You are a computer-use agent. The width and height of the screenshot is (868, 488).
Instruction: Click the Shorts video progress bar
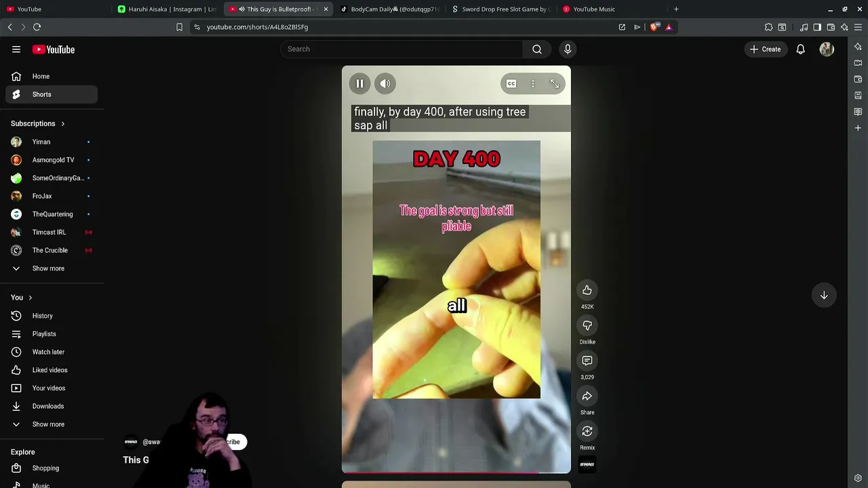click(456, 472)
